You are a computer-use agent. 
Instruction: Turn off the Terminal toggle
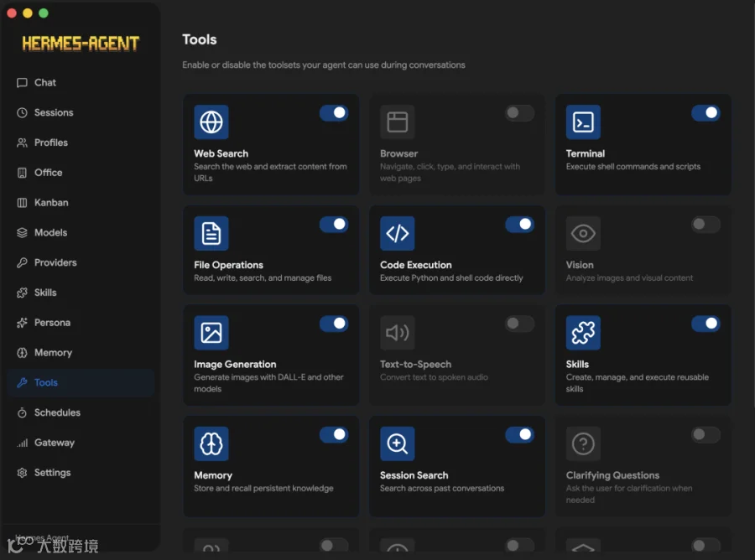click(706, 113)
